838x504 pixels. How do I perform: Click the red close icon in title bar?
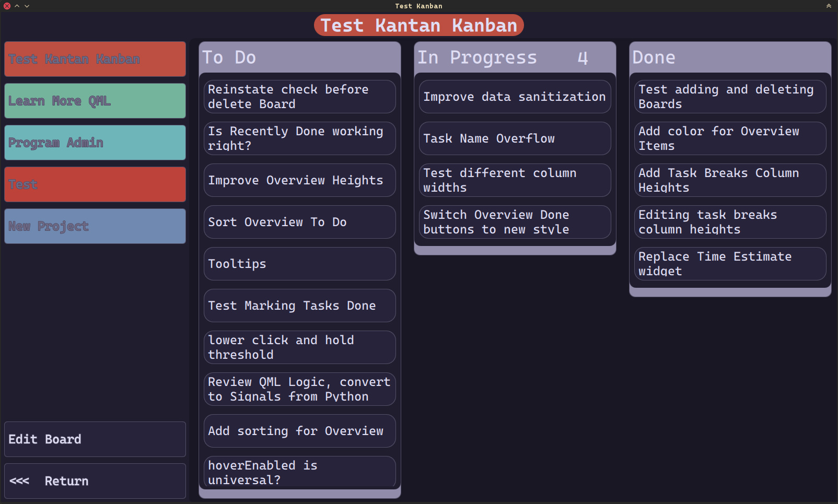[x=6, y=6]
